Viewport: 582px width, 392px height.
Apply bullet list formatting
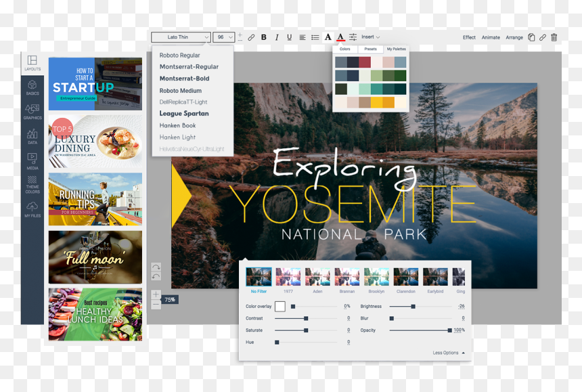click(x=315, y=37)
